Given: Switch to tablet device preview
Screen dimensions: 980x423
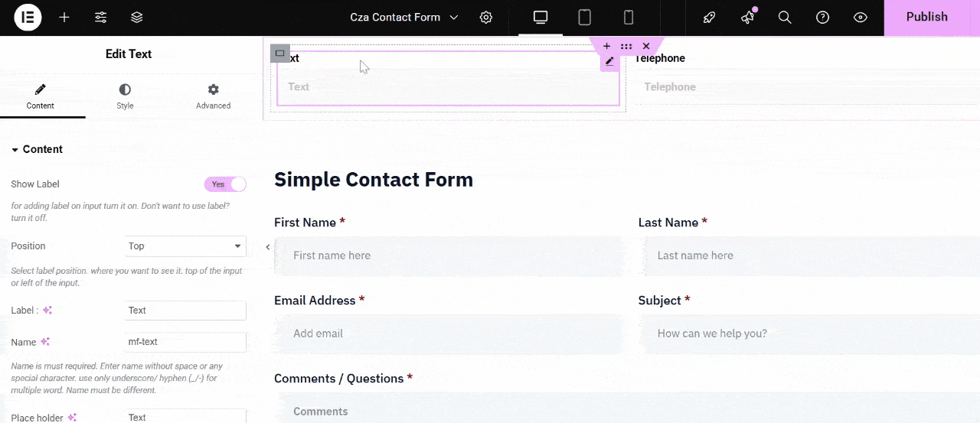Looking at the screenshot, I should (x=584, y=18).
